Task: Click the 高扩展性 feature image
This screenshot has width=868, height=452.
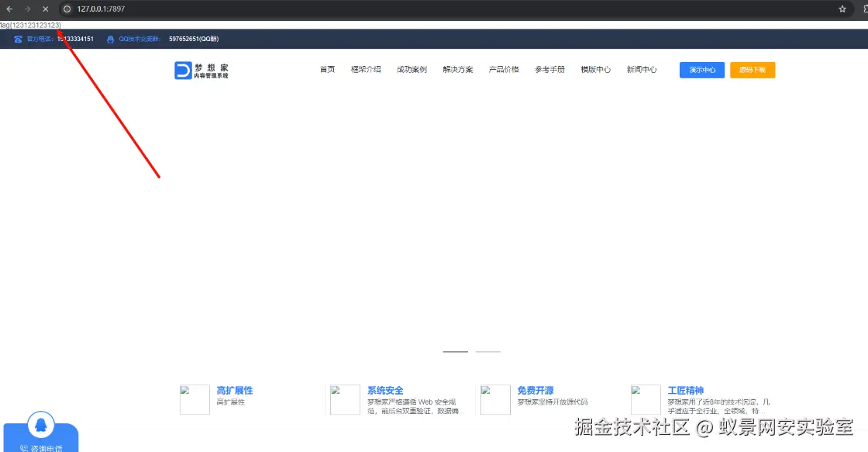Action: (x=195, y=400)
